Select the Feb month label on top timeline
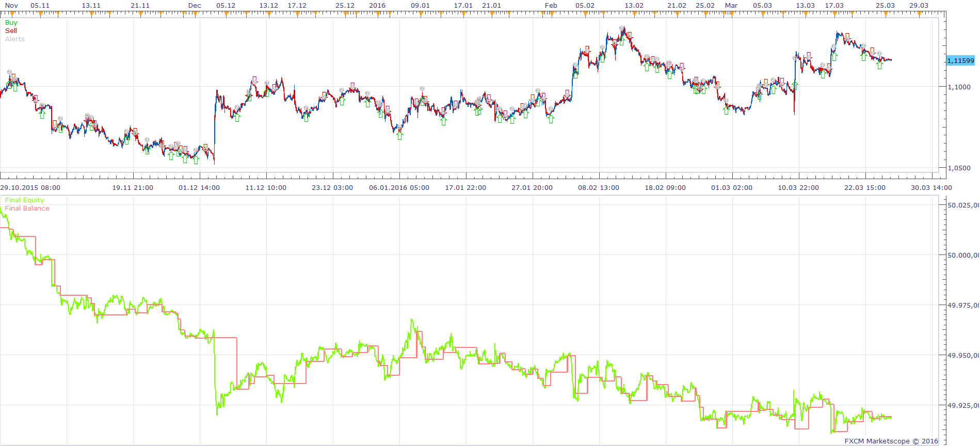The image size is (980, 446). [x=551, y=6]
